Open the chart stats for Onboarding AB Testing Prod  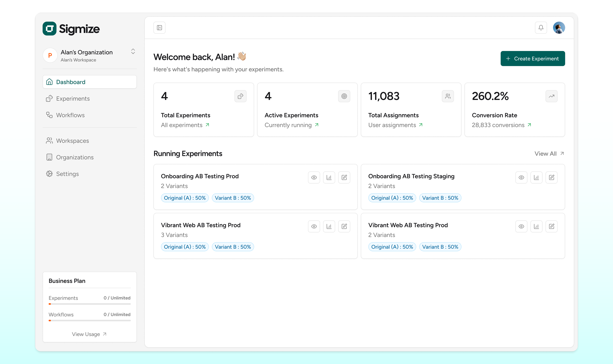(329, 177)
